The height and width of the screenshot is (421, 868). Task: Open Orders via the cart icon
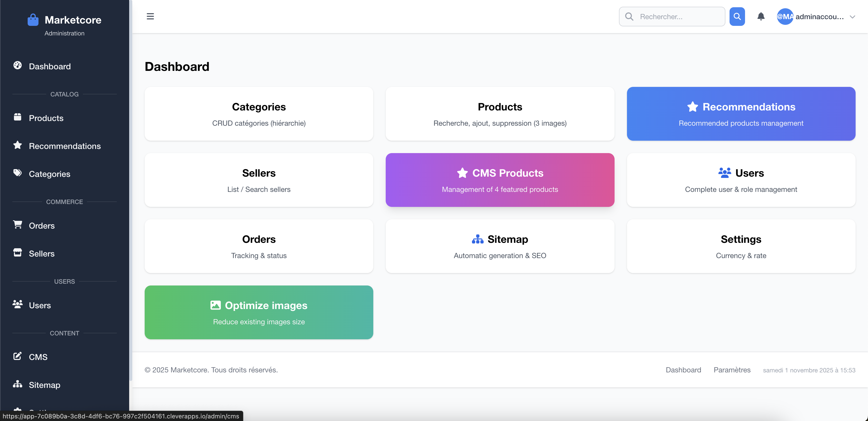click(x=18, y=225)
